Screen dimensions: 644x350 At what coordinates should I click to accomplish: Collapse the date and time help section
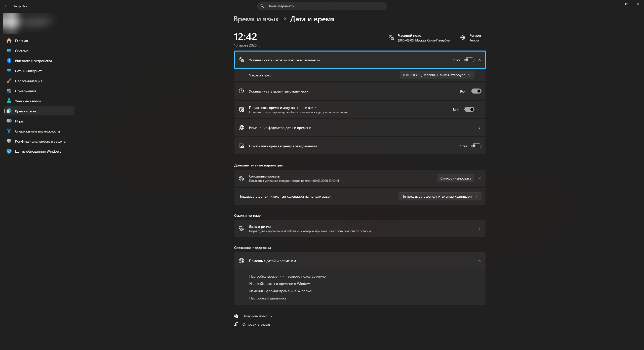pyautogui.click(x=479, y=261)
